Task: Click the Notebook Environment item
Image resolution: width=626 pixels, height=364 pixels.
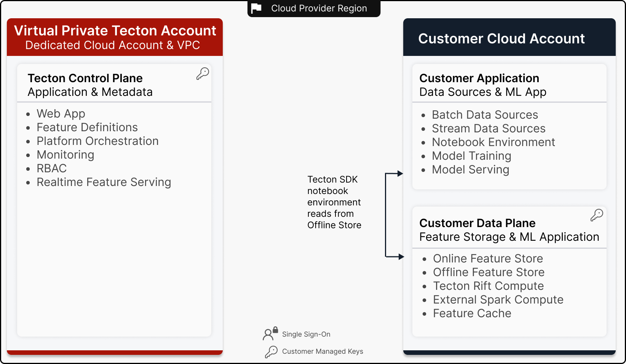Action: [493, 142]
